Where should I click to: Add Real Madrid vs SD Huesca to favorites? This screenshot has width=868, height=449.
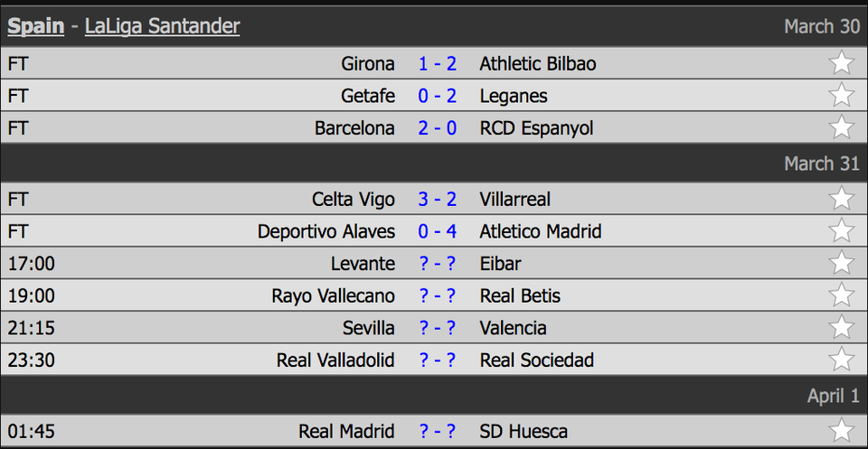[842, 431]
